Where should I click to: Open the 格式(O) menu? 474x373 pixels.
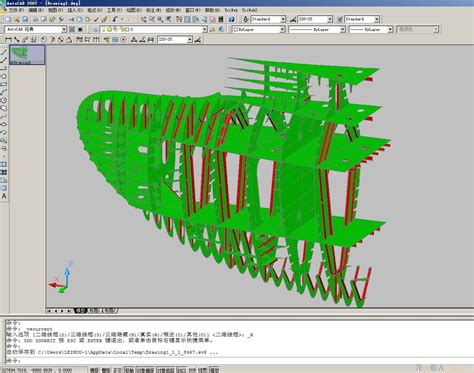[94, 10]
